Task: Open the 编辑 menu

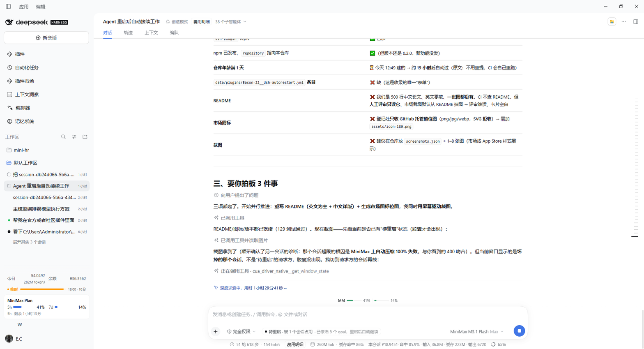Action: [x=41, y=7]
